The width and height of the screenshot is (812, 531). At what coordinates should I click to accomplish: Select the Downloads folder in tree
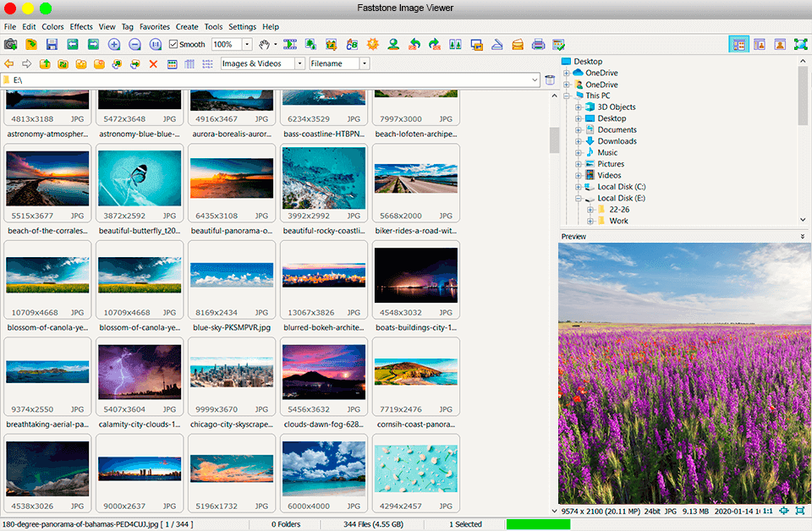click(617, 141)
